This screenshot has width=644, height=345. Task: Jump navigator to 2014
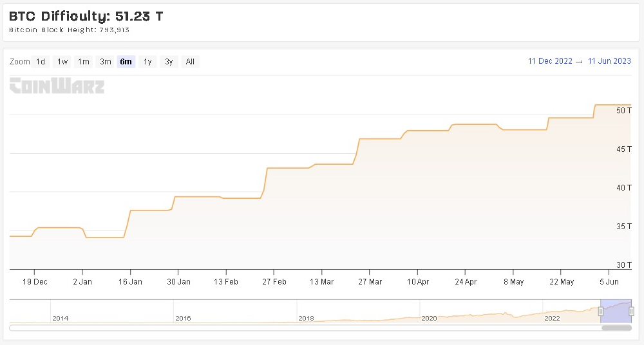pos(61,318)
